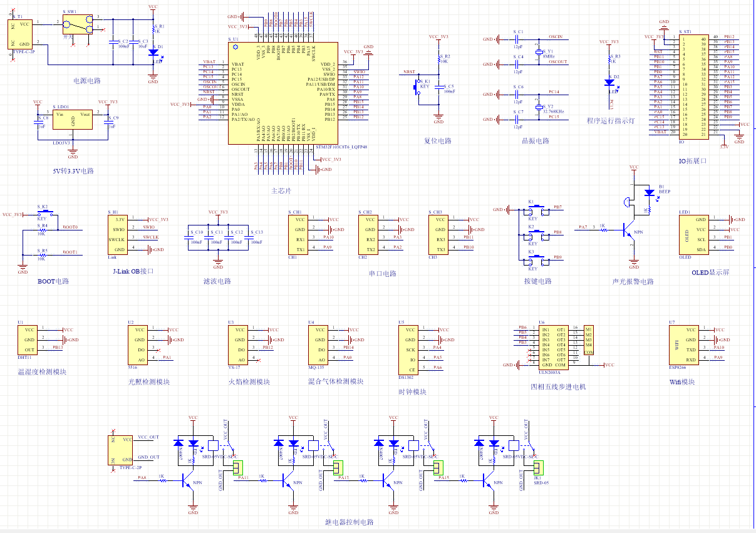Click the 'Wifi模块' section title

click(682, 381)
